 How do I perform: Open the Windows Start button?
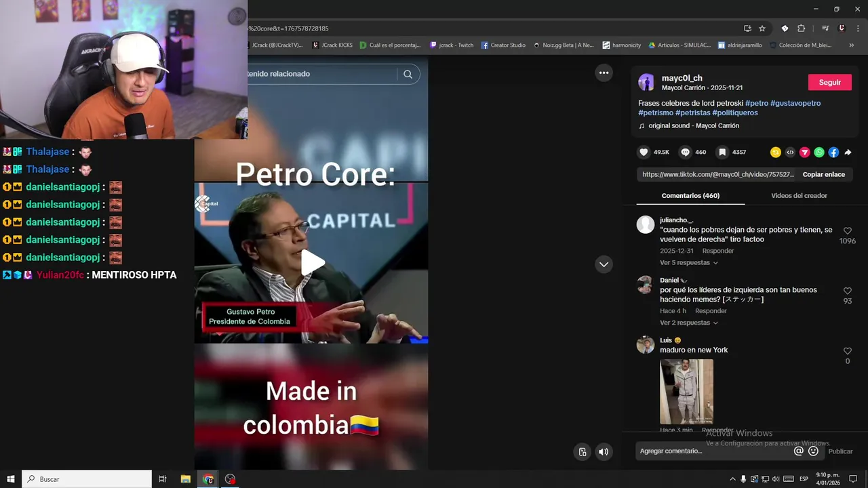11,479
